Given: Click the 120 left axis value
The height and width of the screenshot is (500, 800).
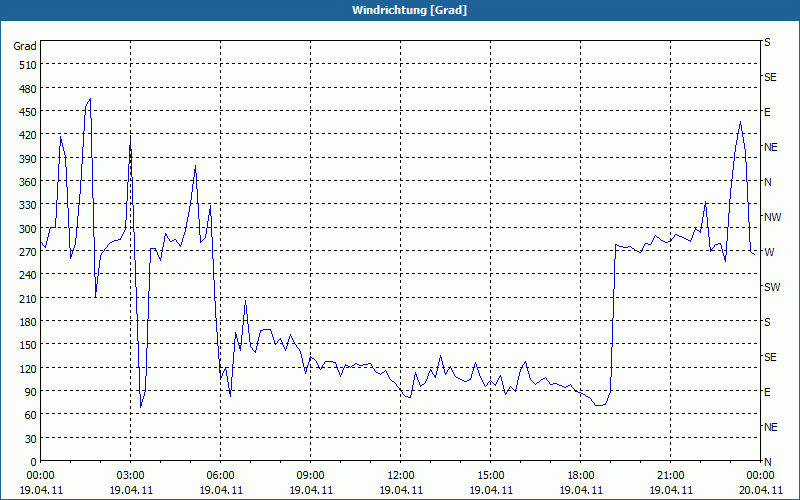Looking at the screenshot, I should [28, 369].
